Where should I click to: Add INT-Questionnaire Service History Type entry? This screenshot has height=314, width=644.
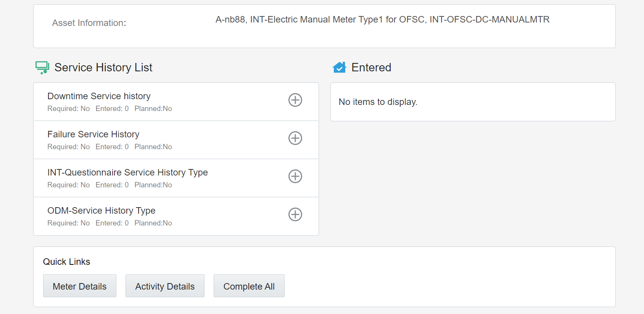pos(295,176)
